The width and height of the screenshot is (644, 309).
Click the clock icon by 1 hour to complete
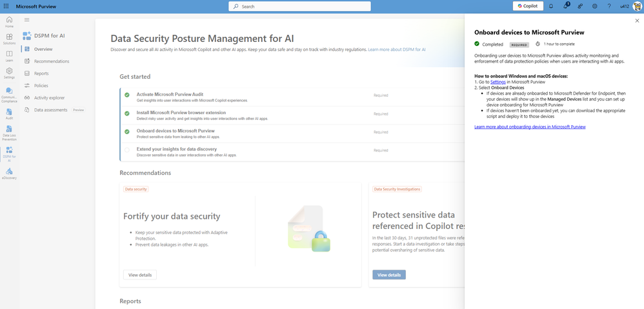538,43
